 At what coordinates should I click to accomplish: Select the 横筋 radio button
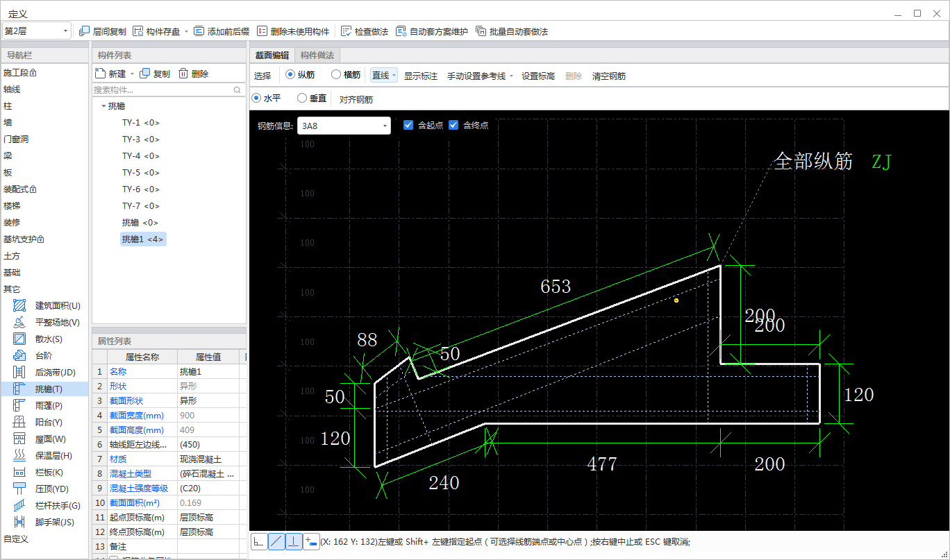[336, 75]
